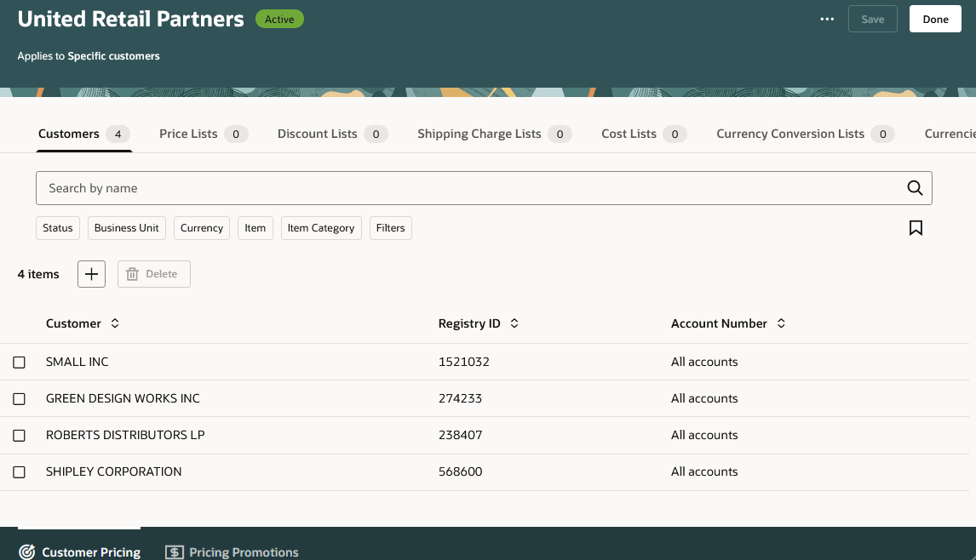The image size is (976, 560).
Task: Sort by Customer column arrows
Action: coord(115,323)
